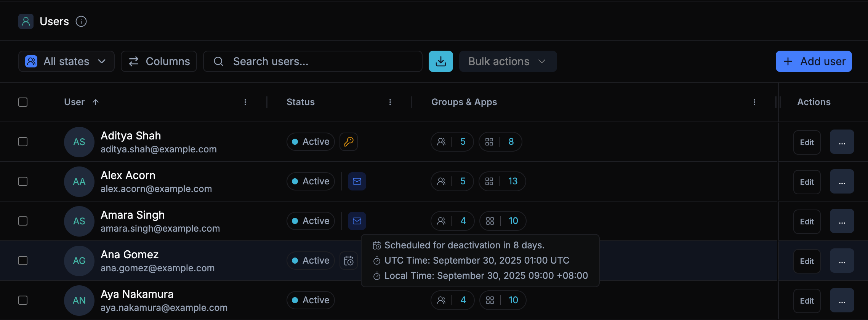
Task: Click the groups count badge for Aditya Shah
Action: coord(452,142)
